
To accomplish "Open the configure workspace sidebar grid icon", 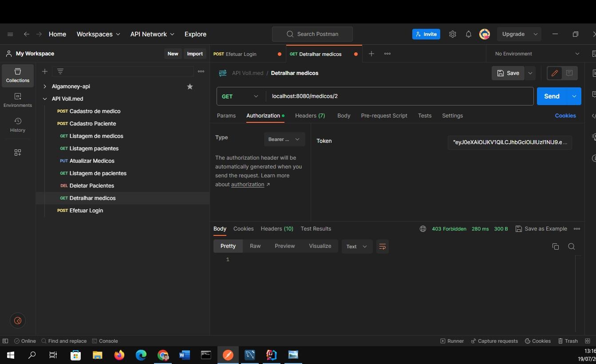I will tap(18, 153).
